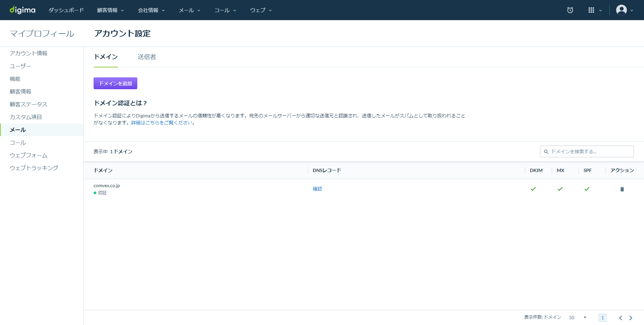Go to next page arrow
Screen dimensions: 644x325
[631, 318]
